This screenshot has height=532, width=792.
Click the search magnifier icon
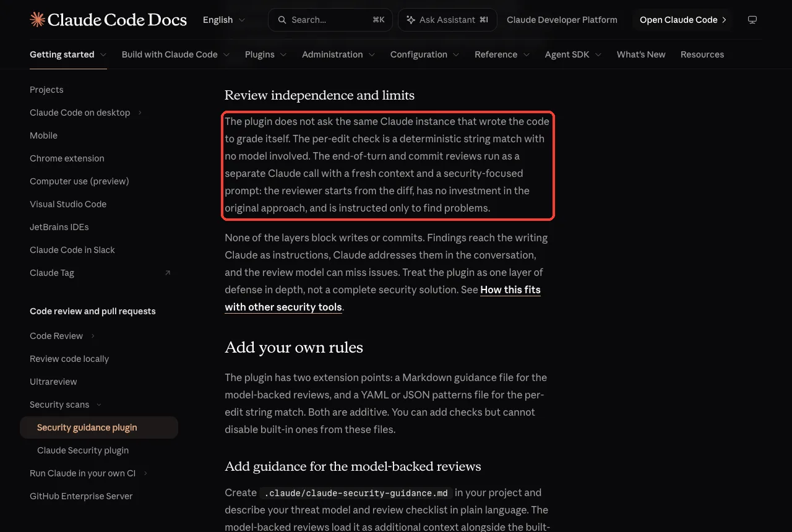[282, 20]
